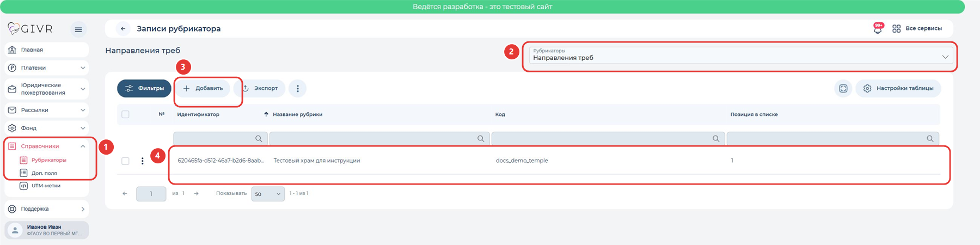Open 'Настройки таблицы'
Image resolution: width=980 pixels, height=245 pixels.
point(898,88)
